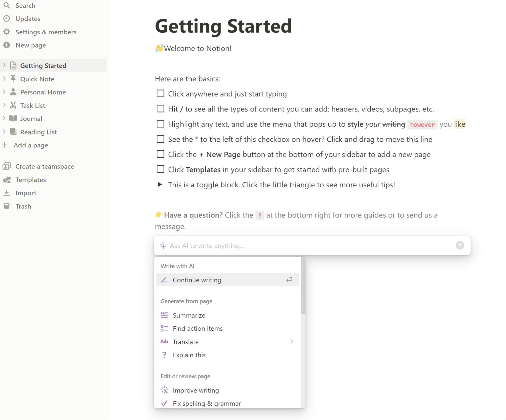Check the 'Hit / to see all' checkbox
Image resolution: width=506 pixels, height=420 pixels.
160,109
